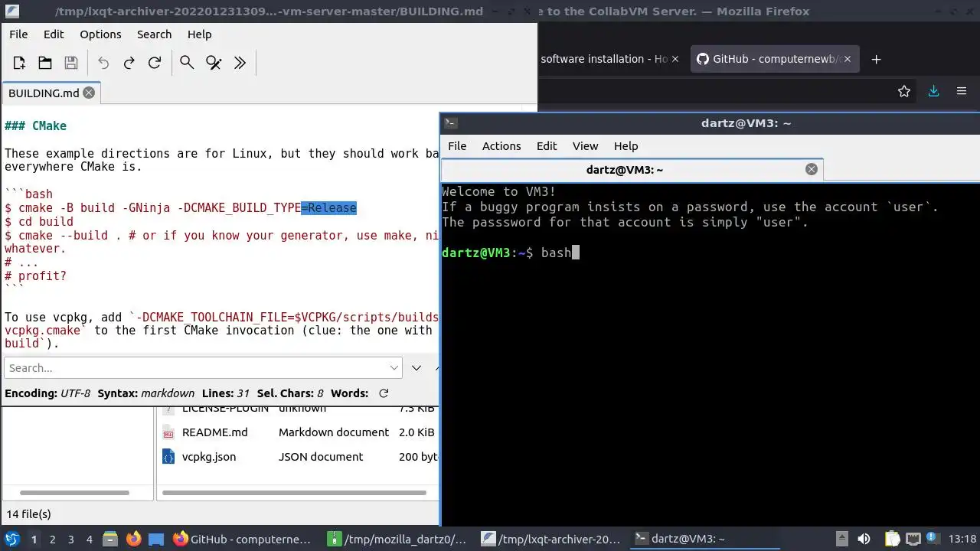980x551 pixels.
Task: Click the README.md markdown file icon
Action: click(x=168, y=432)
